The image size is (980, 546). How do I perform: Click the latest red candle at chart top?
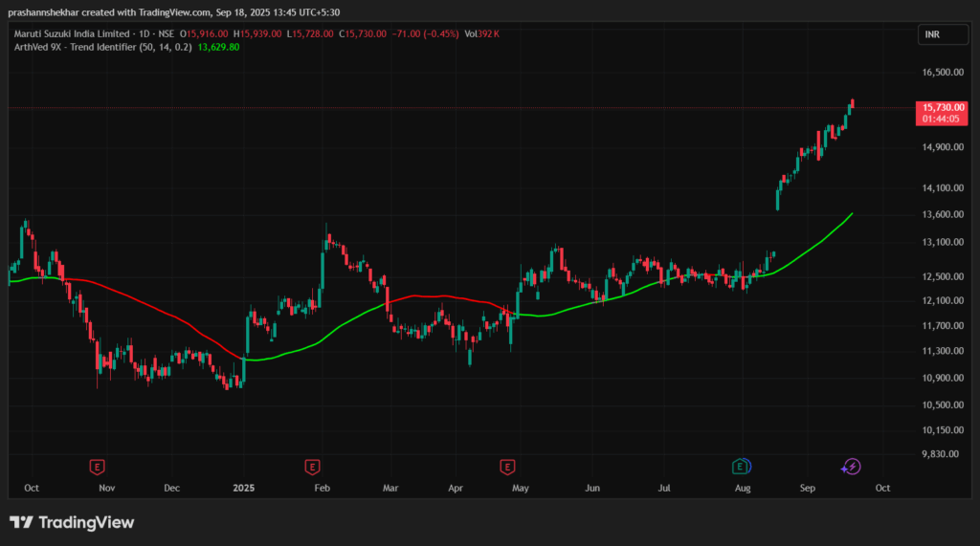pyautogui.click(x=852, y=103)
